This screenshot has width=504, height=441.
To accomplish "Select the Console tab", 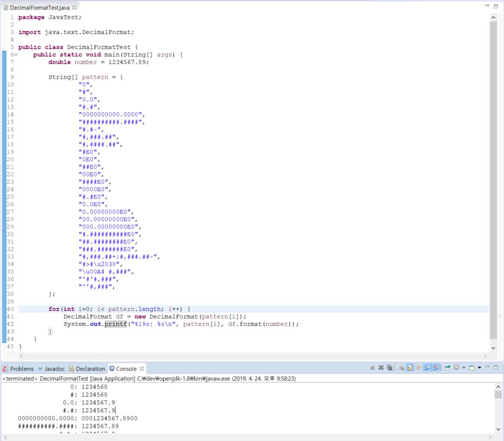I will (x=126, y=369).
